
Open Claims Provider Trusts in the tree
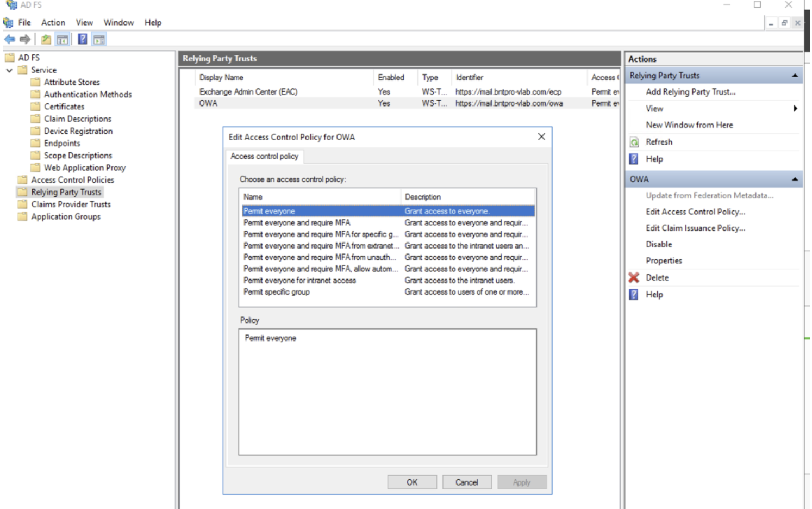tap(71, 204)
